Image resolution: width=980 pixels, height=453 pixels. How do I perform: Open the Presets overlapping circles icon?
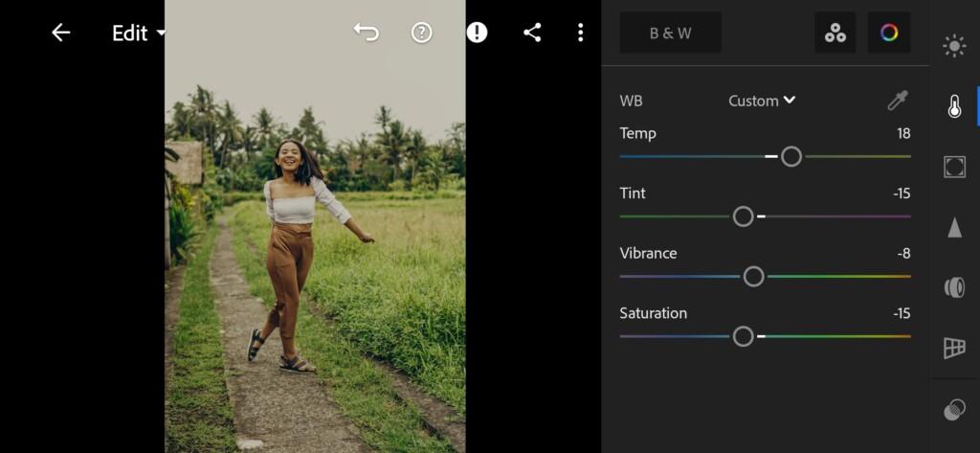[954, 410]
